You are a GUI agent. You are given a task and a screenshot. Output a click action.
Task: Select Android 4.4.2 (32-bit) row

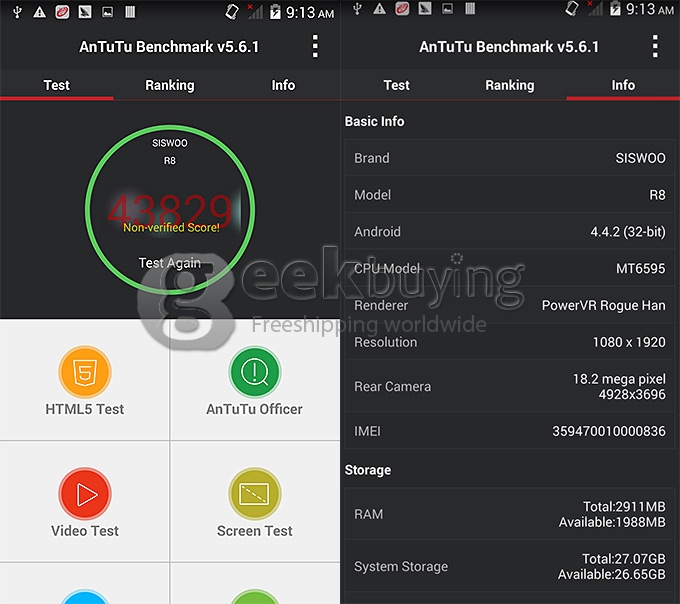pyautogui.click(x=510, y=232)
